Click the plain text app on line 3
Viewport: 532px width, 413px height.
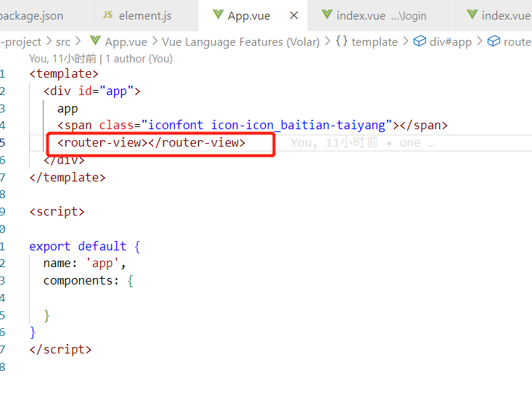[67, 109]
